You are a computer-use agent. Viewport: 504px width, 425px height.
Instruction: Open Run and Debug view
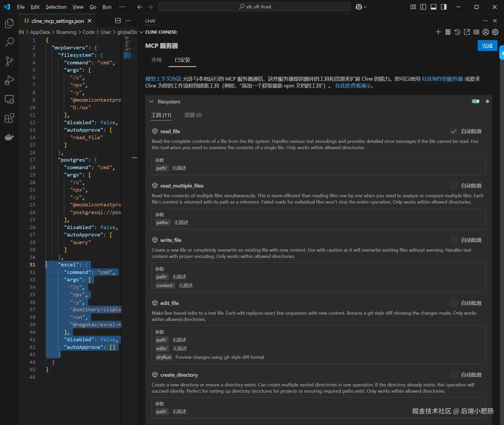9,80
